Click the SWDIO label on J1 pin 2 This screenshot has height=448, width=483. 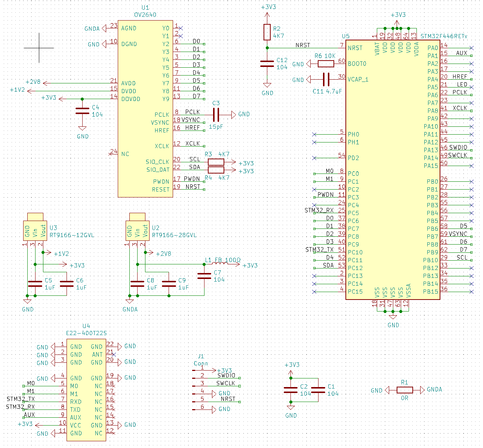click(226, 375)
